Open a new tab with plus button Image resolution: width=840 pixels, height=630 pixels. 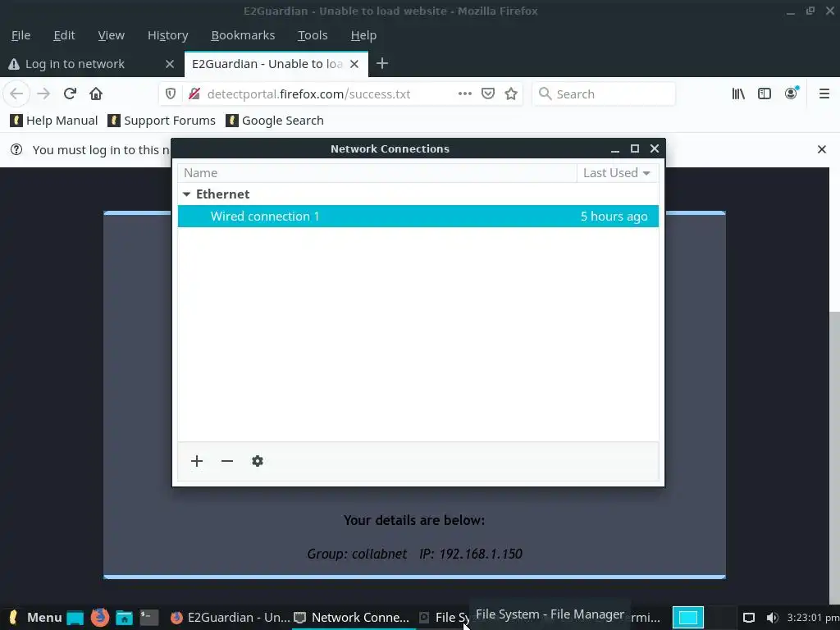[x=382, y=64]
